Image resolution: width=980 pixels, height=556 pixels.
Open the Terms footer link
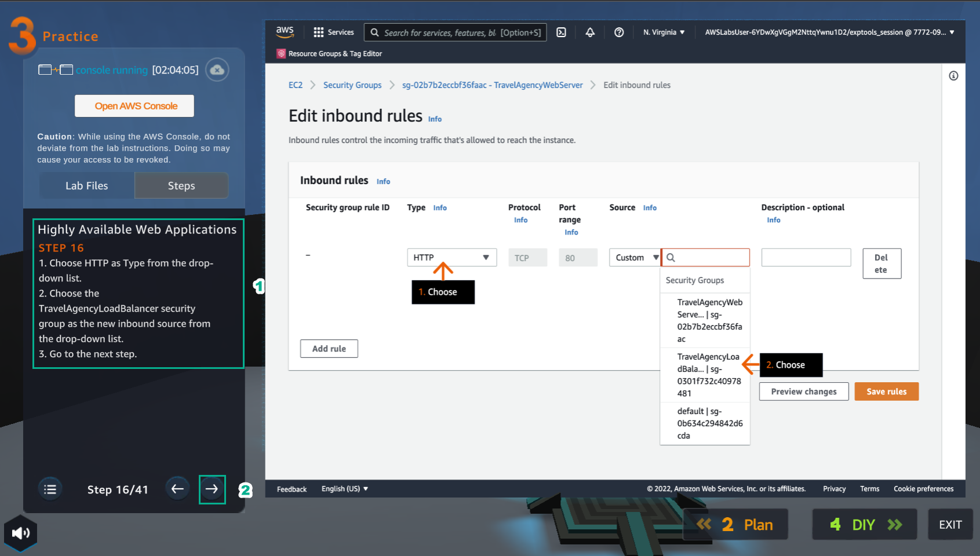click(x=869, y=489)
